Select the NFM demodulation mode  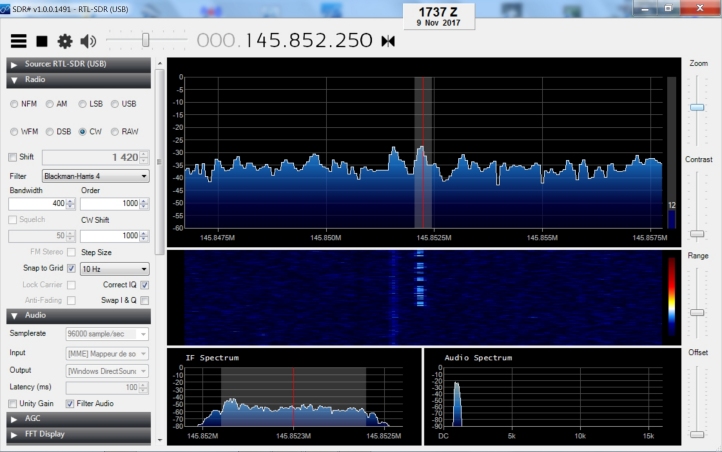15,104
